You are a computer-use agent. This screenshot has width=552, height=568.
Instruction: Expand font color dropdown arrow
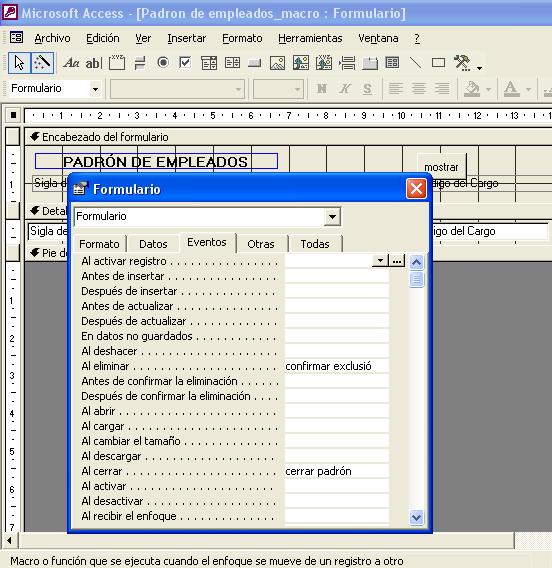click(x=528, y=89)
